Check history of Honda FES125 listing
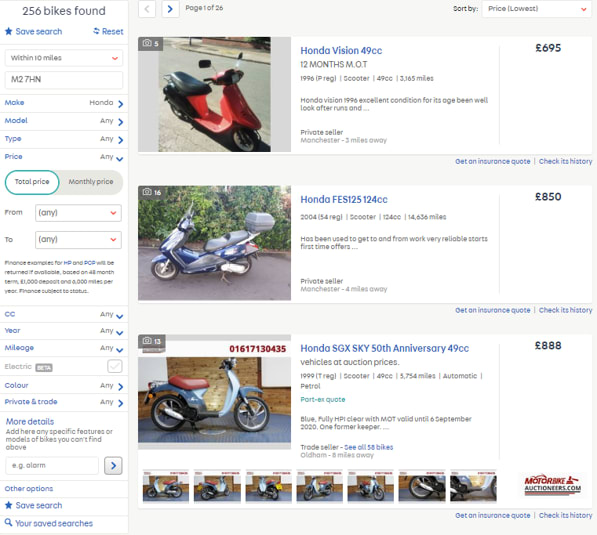597x535 pixels. click(x=565, y=310)
